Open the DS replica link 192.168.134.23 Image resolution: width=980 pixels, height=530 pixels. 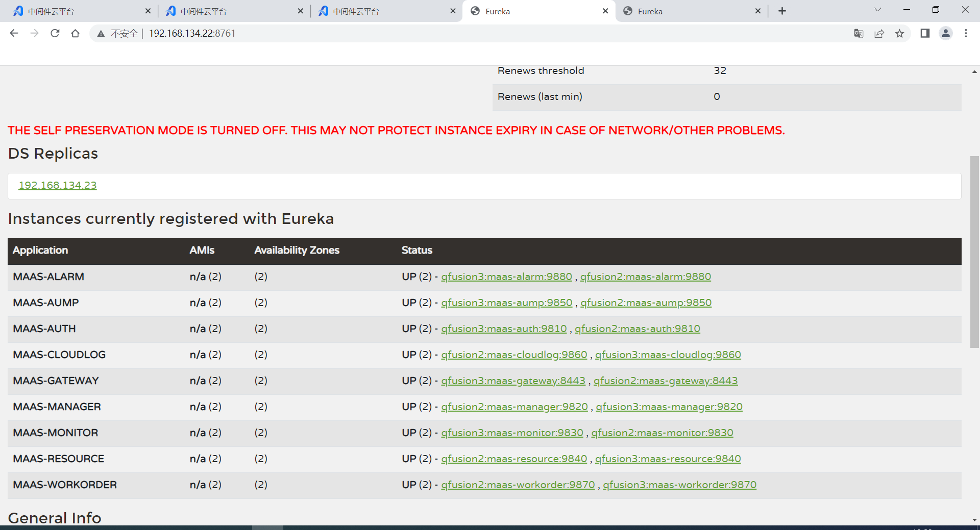click(x=58, y=185)
